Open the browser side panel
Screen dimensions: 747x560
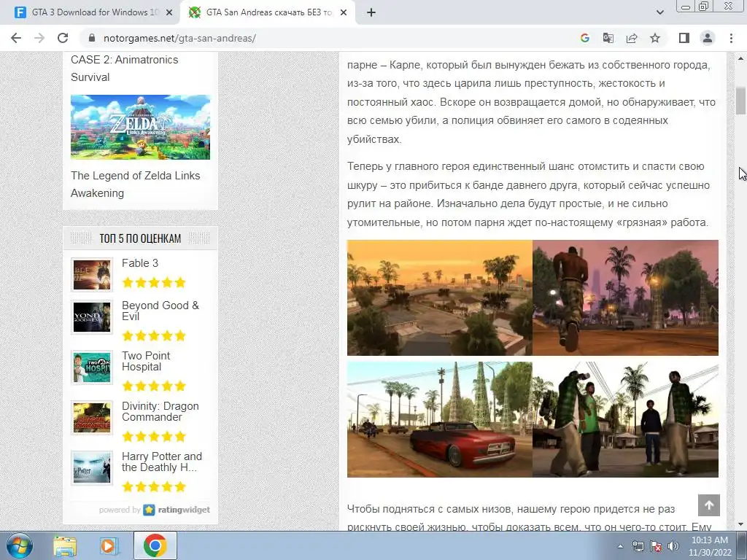coord(684,38)
